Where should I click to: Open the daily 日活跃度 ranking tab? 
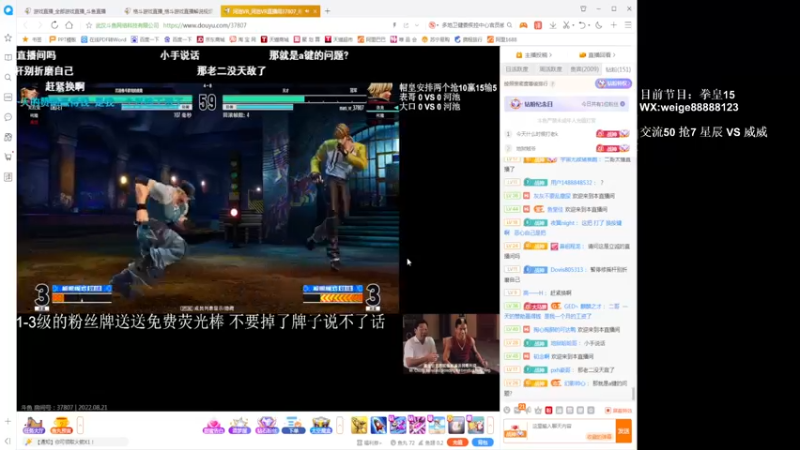pyautogui.click(x=517, y=69)
